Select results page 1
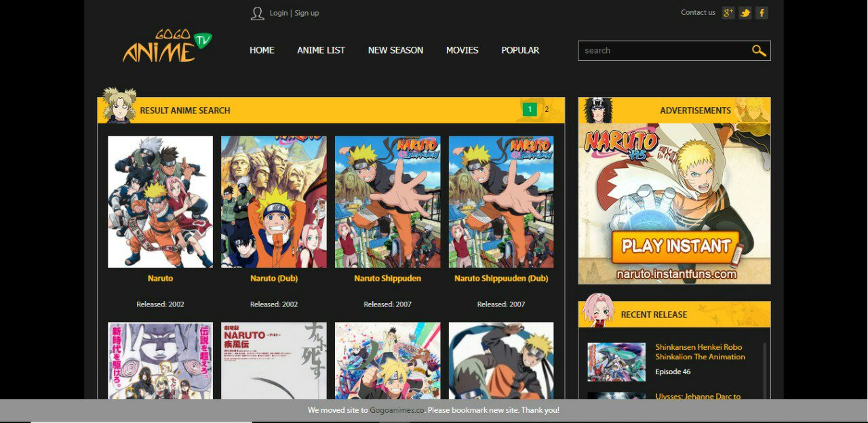Viewport: 868px width, 423px height. [530, 109]
